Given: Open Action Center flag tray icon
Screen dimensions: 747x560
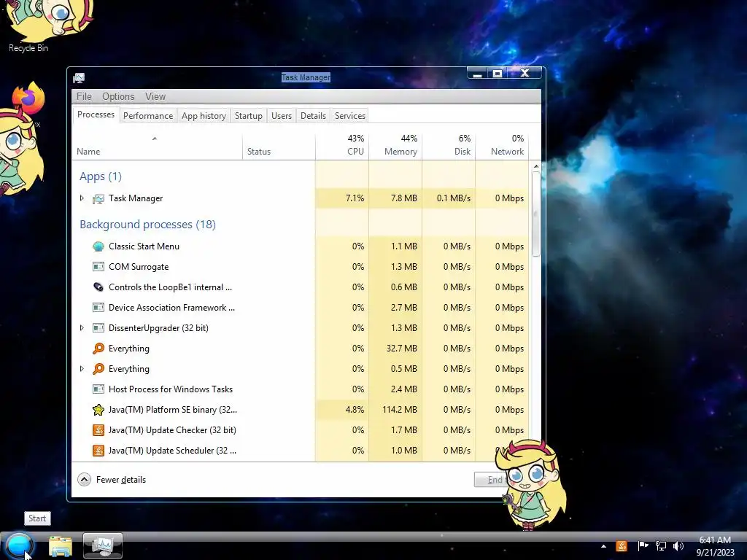Looking at the screenshot, I should (643, 546).
